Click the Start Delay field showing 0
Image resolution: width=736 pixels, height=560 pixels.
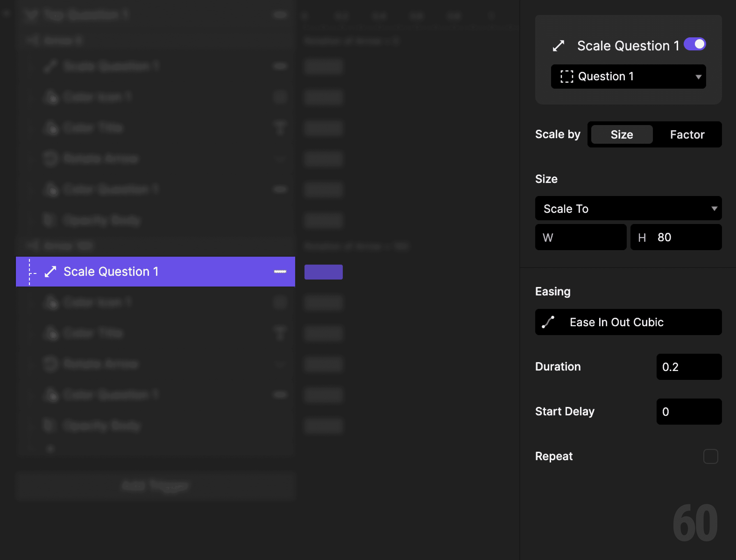689,412
